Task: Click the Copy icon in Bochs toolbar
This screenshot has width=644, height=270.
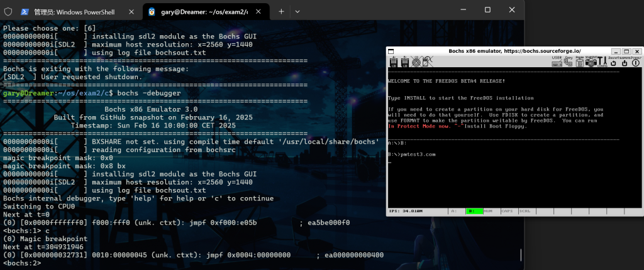Action: tap(569, 62)
